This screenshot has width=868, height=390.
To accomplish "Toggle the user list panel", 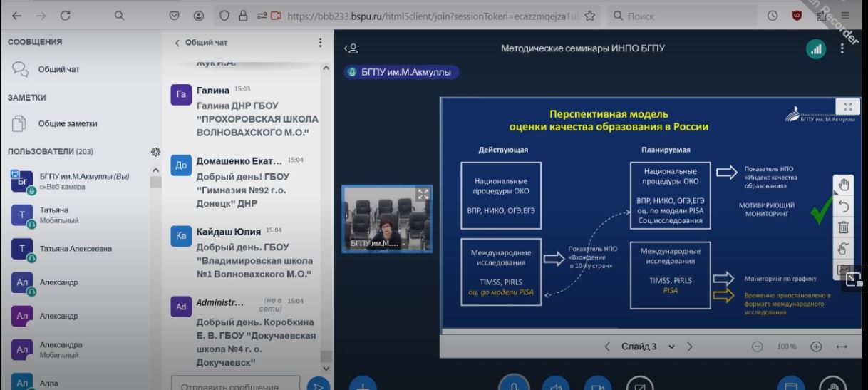I will pyautogui.click(x=351, y=49).
